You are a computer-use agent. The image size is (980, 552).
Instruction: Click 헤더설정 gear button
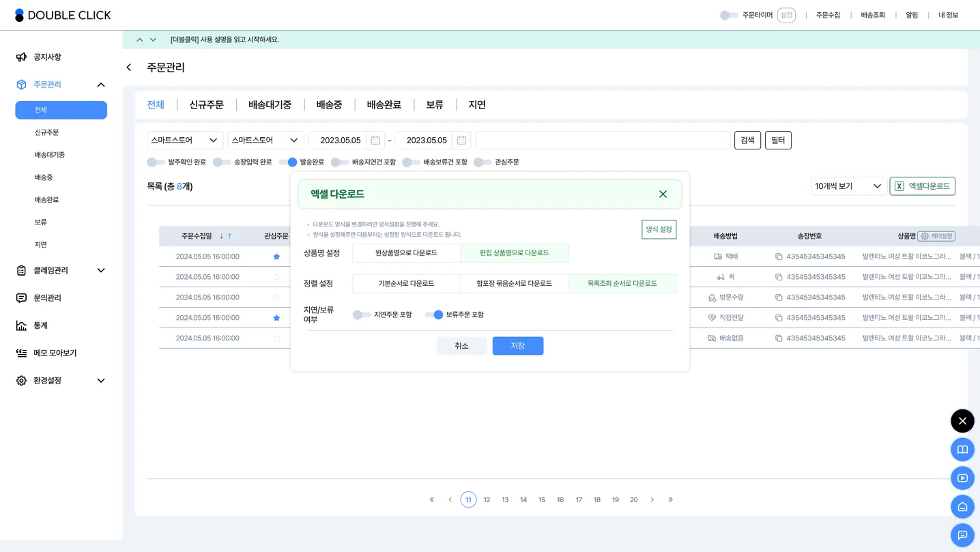tap(936, 236)
